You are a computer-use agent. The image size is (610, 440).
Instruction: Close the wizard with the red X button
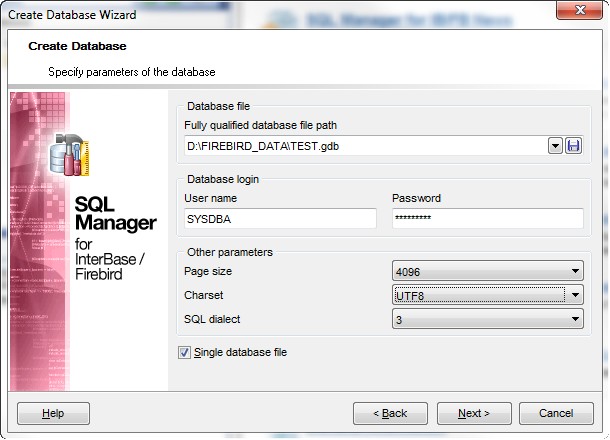[x=580, y=10]
